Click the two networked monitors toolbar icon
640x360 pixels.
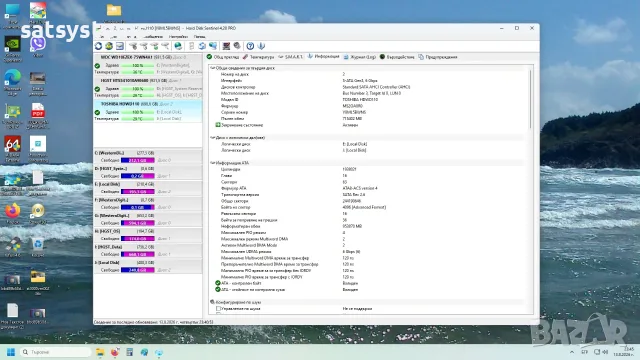(213, 46)
